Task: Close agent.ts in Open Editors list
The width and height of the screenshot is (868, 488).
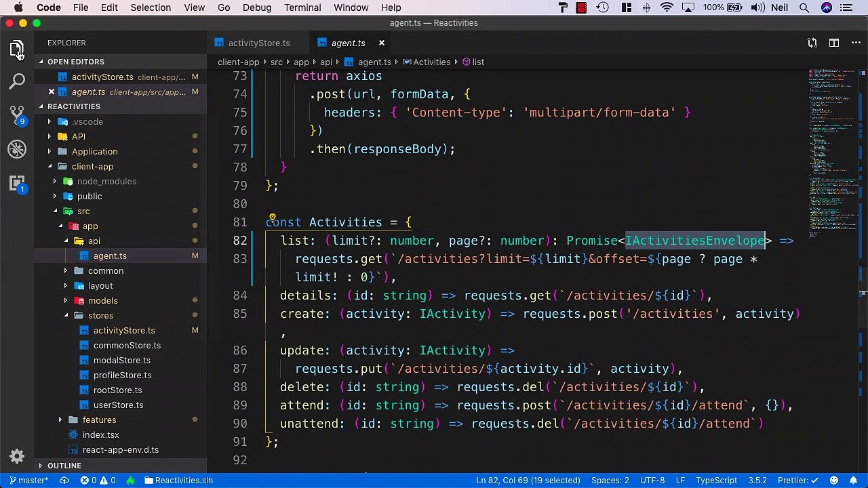Action: pos(51,91)
